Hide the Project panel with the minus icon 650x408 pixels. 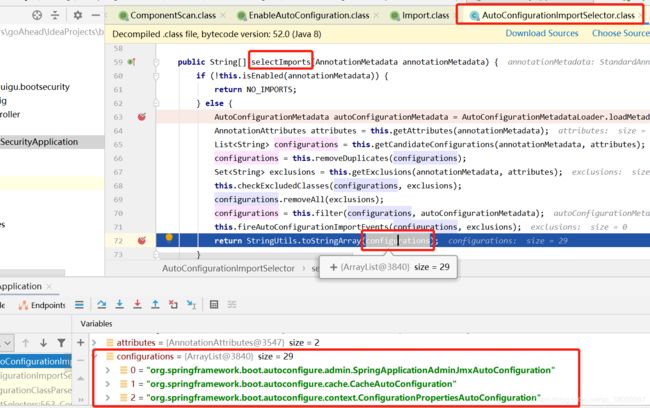pos(96,15)
